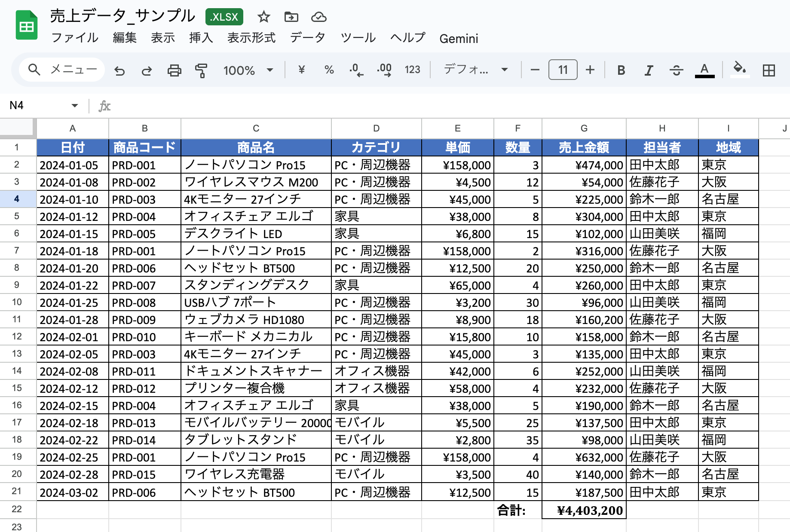The image size is (790, 532).
Task: Open the text color picker
Action: [x=704, y=70]
